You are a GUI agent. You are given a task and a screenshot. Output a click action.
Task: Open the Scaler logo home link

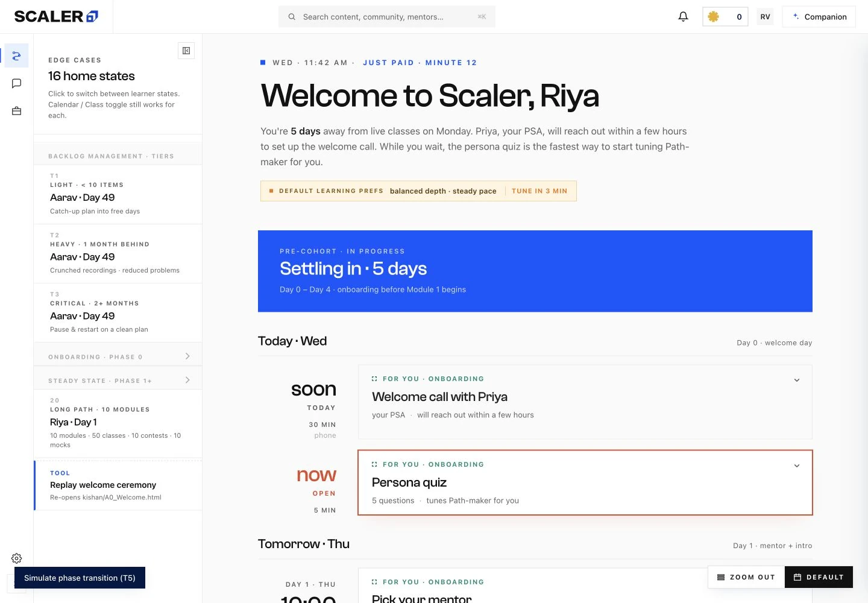click(56, 16)
